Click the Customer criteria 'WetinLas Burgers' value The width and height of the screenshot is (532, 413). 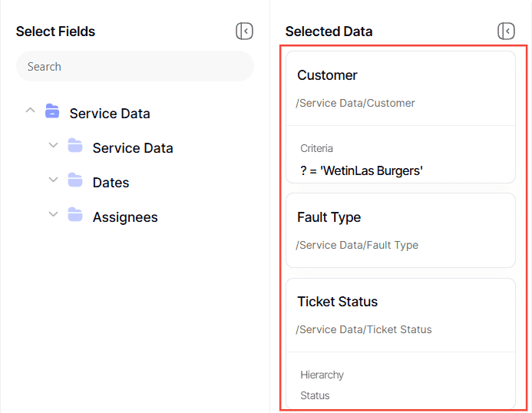click(x=362, y=170)
